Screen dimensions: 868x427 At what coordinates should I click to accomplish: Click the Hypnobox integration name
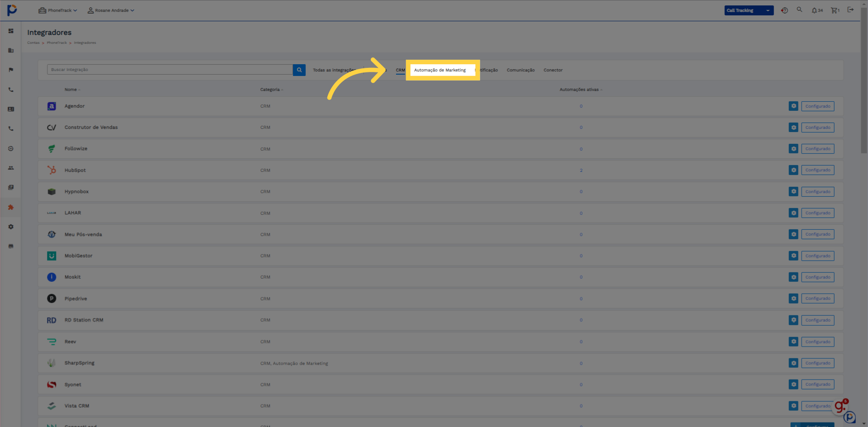[76, 192]
